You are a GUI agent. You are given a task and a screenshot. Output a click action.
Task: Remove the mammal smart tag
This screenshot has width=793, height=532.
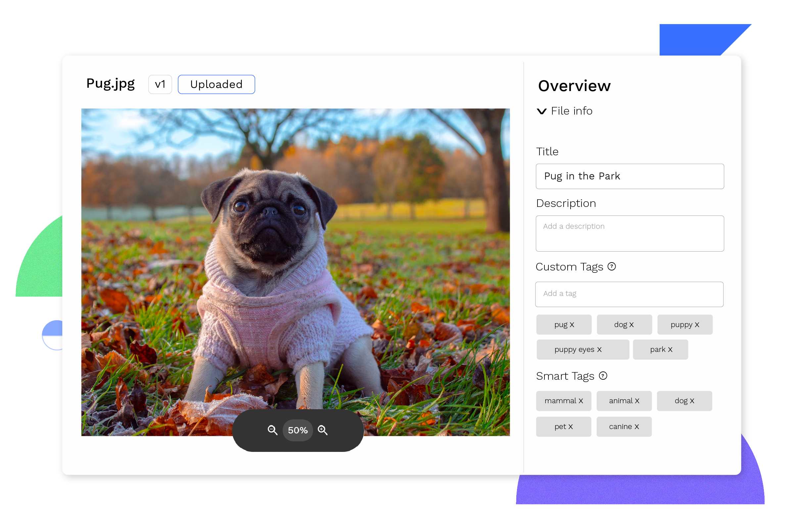pyautogui.click(x=581, y=401)
